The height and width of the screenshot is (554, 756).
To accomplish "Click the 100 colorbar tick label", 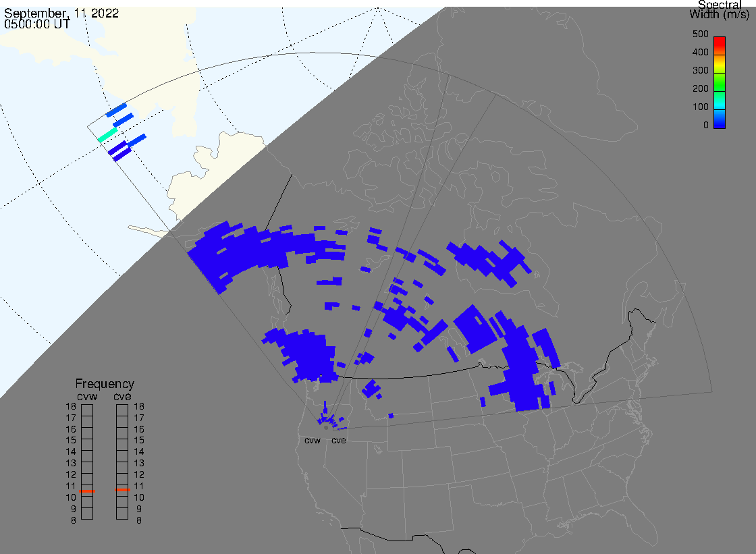I will click(x=700, y=107).
